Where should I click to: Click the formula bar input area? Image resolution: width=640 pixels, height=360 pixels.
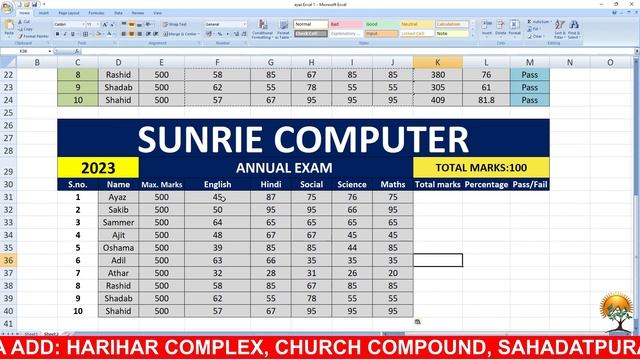point(357,51)
